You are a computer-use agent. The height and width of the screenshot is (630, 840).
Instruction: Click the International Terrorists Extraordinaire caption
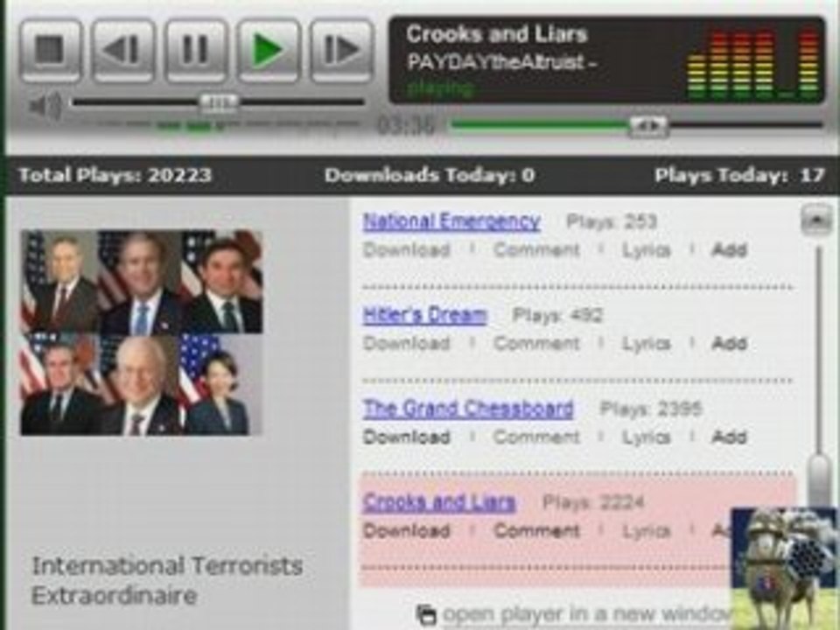coord(167,581)
